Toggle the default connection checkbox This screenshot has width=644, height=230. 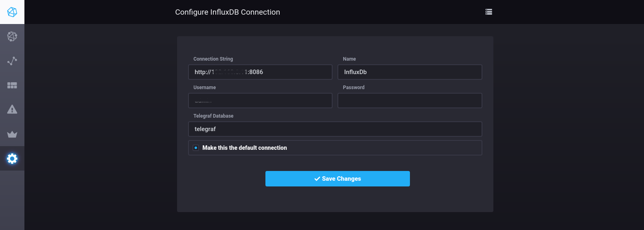[196, 148]
